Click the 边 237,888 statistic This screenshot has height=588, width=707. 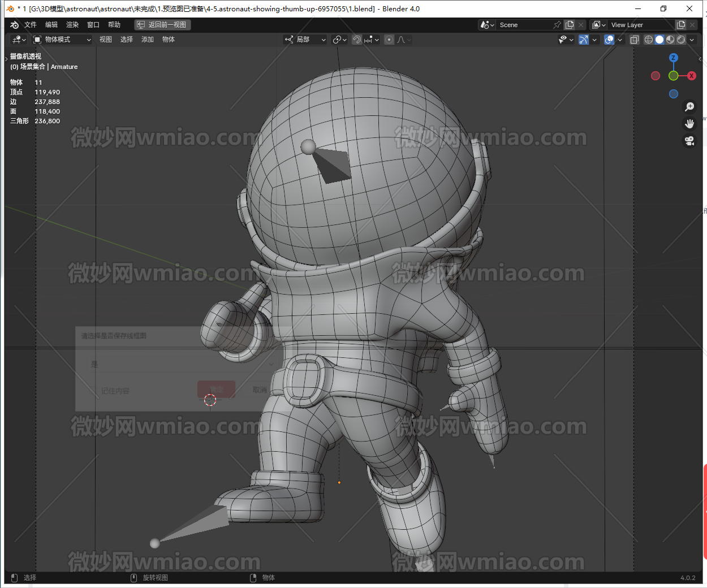click(x=35, y=102)
